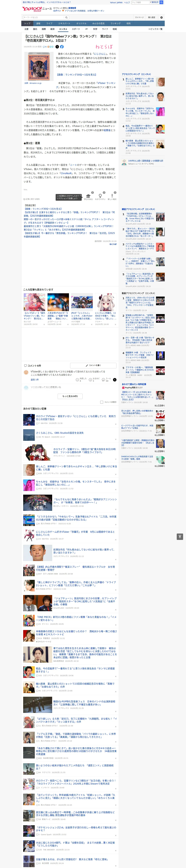The width and height of the screenshot is (186, 868).
Task: Select the トップ tab
Action: click(x=27, y=24)
